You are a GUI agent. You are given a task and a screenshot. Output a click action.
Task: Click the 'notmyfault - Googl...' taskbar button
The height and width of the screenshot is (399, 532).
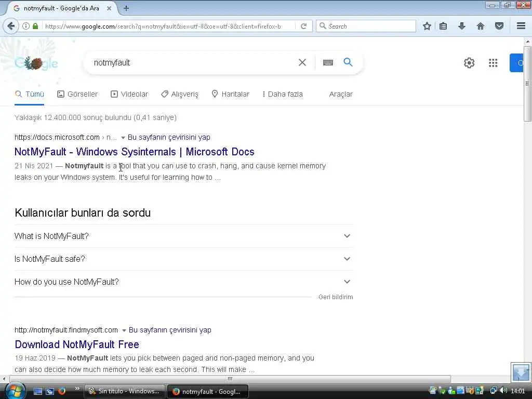coord(208,391)
